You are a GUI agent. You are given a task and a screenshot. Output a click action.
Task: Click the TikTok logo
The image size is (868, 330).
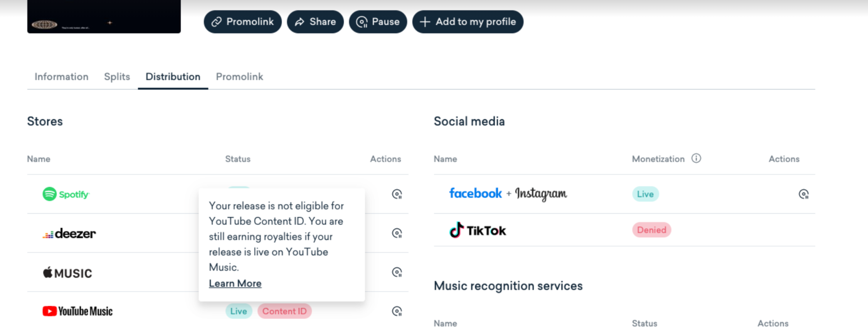pyautogui.click(x=478, y=230)
